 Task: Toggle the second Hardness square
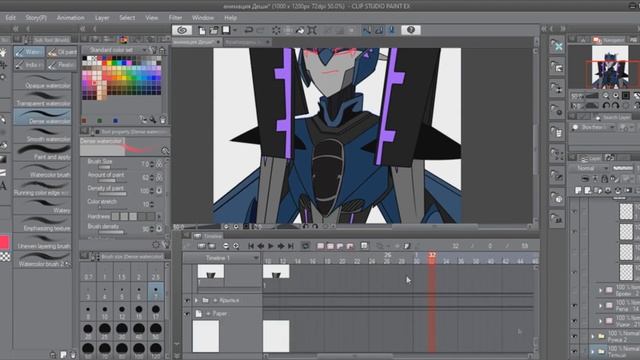(124, 216)
